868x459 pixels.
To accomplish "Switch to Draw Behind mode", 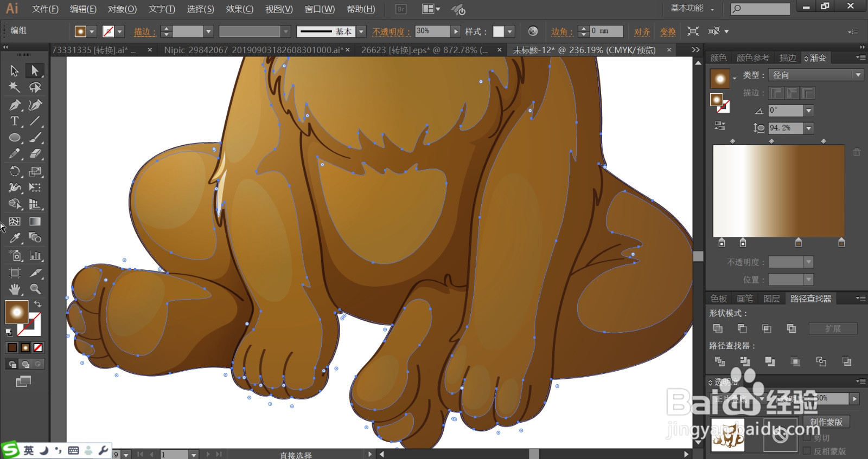I will tap(25, 364).
